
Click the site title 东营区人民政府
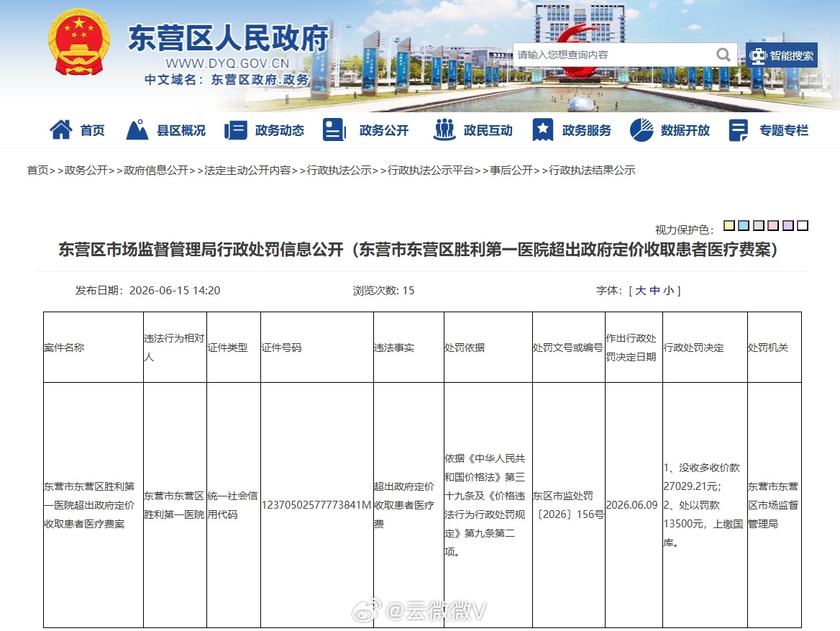coord(228,37)
